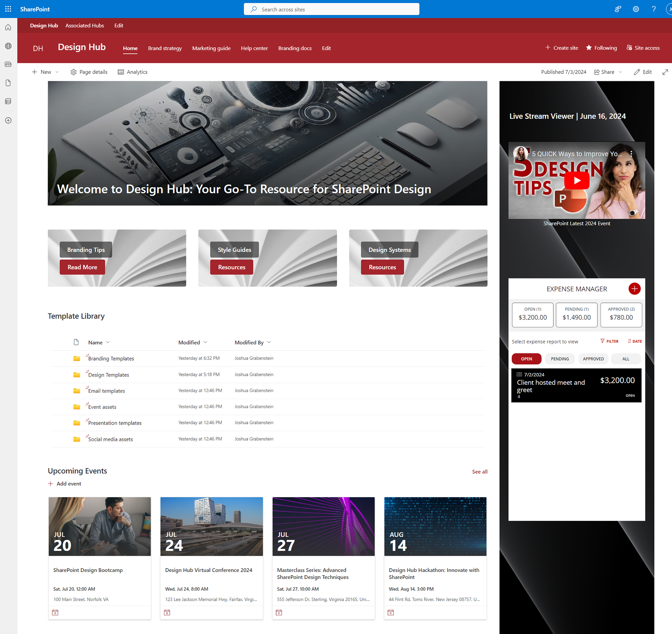Add Masterclass Series event to calendar icon
672x634 pixels.
279,612
